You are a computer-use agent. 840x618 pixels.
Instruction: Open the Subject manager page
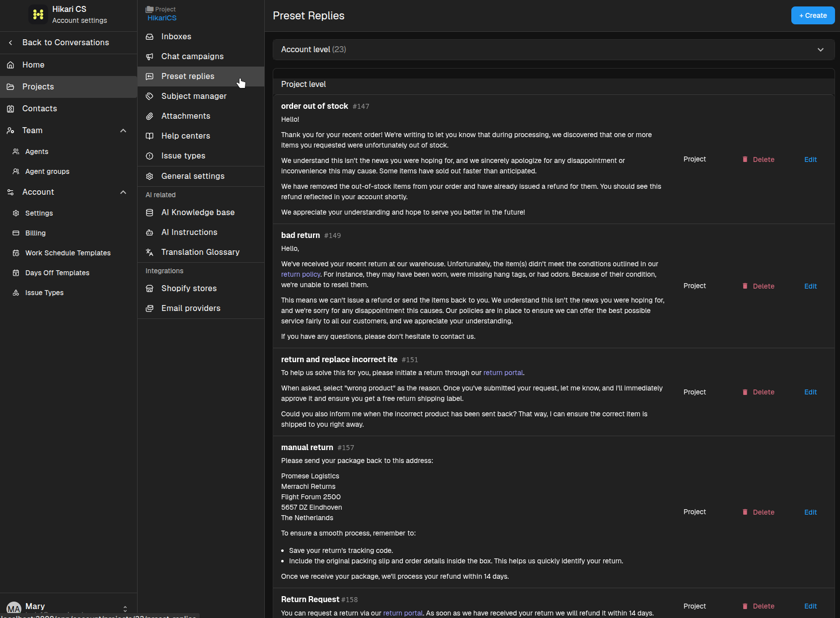click(201, 96)
